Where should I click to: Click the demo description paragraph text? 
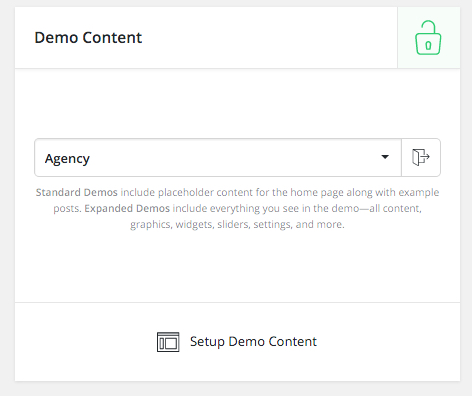237,208
